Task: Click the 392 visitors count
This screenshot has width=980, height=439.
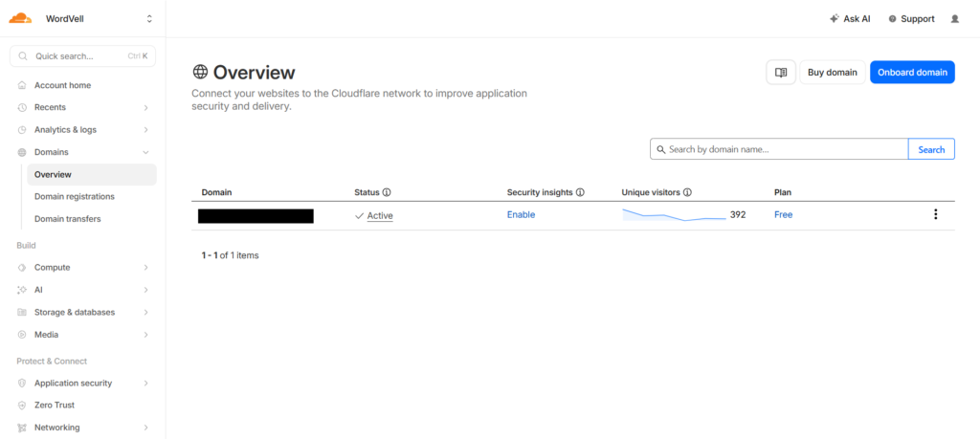Action: (x=738, y=215)
